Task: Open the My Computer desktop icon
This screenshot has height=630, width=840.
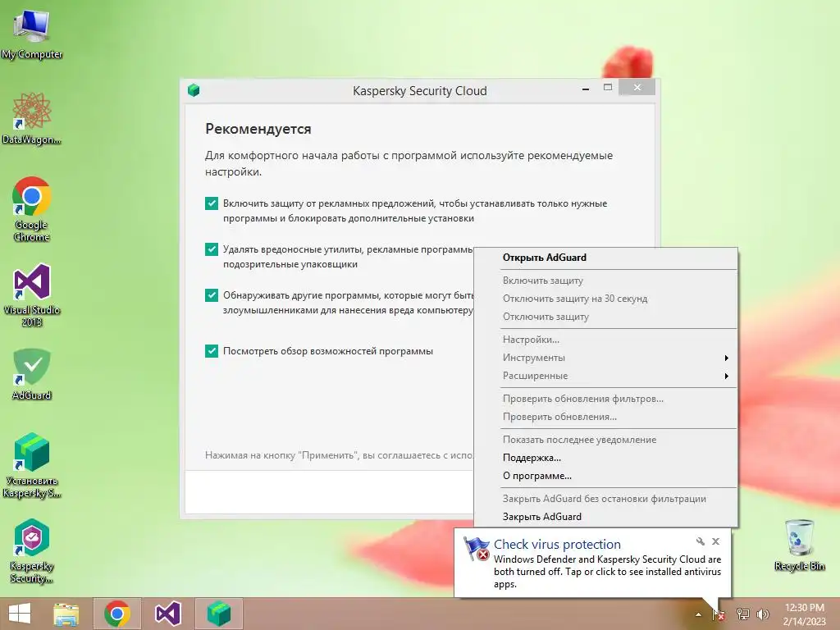Action: [32, 34]
